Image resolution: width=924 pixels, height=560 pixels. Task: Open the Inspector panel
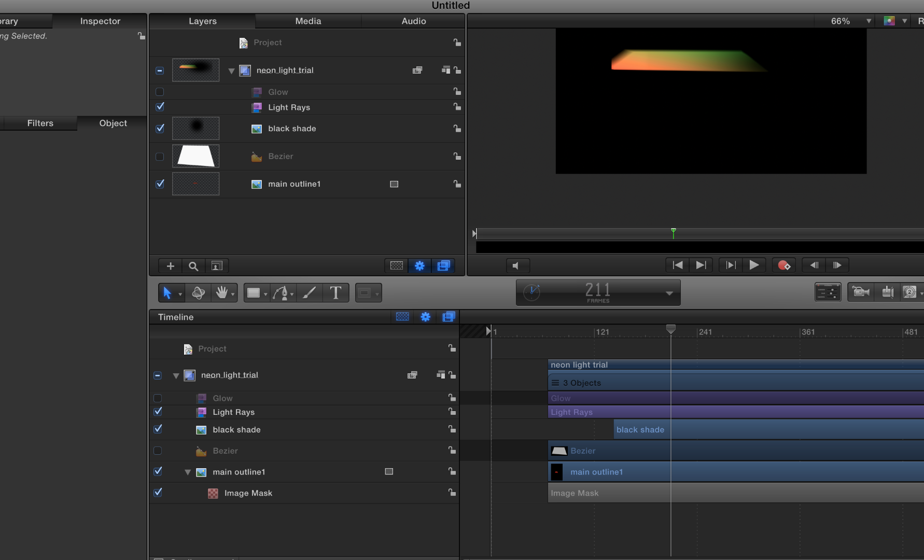[100, 21]
